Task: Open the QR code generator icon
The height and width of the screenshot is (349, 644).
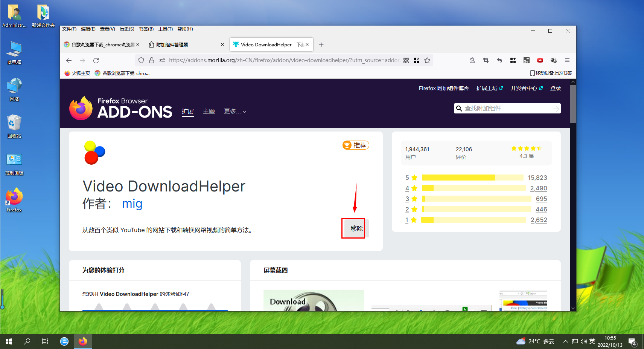Action: pyautogui.click(x=406, y=60)
